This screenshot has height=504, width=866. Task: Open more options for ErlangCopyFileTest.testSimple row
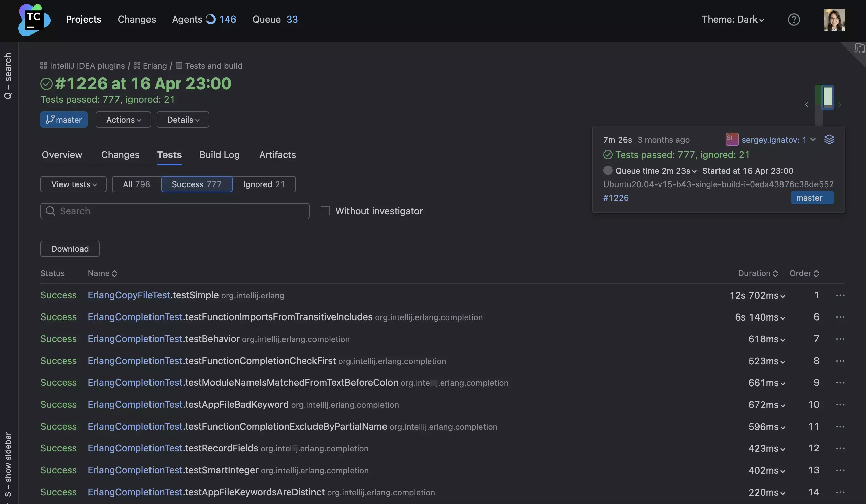[840, 296]
